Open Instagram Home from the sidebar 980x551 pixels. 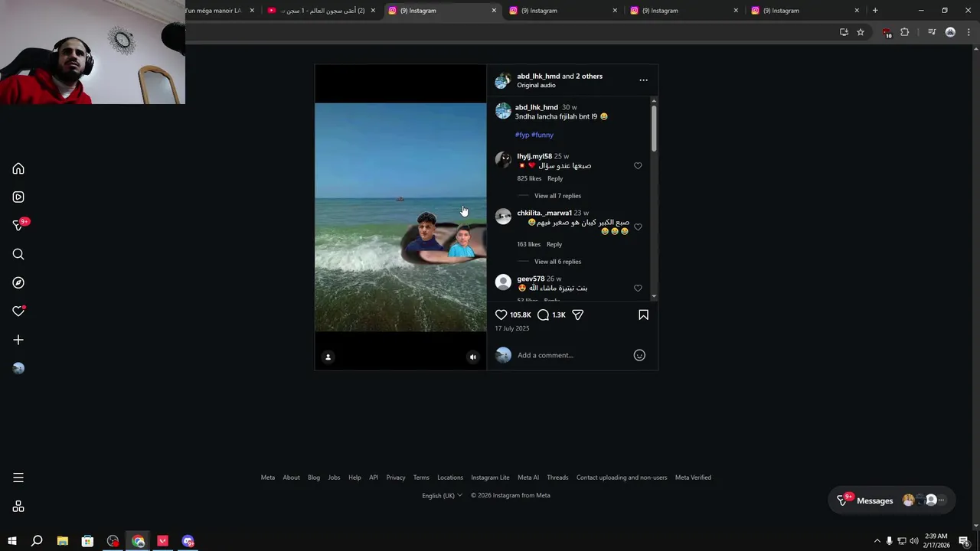click(x=18, y=168)
